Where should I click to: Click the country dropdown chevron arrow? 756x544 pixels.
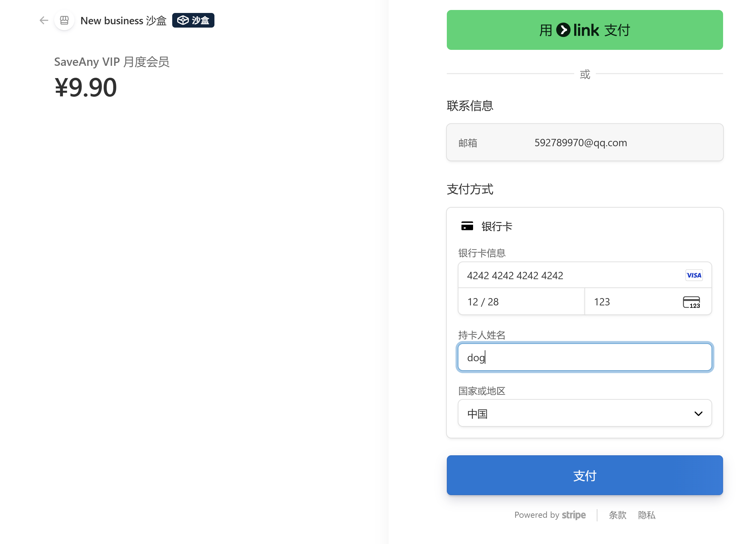click(698, 414)
